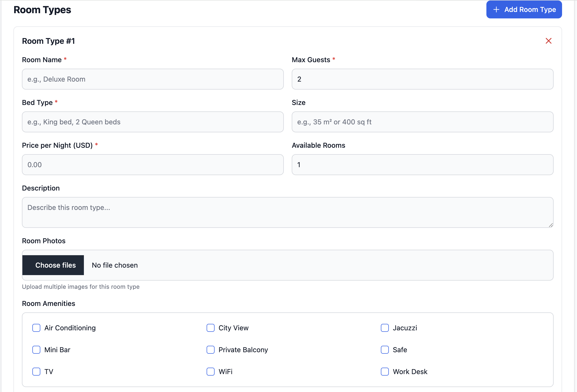Focus the Size input field

422,122
